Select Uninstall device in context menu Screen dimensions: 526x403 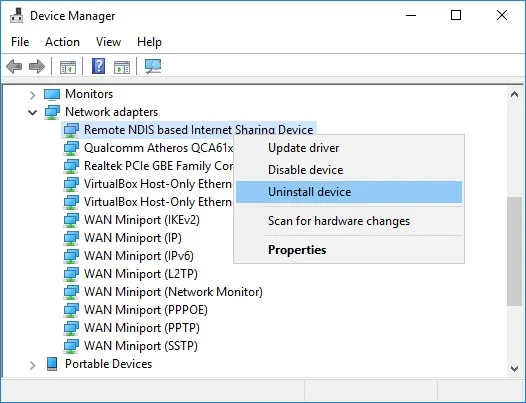tap(349, 192)
